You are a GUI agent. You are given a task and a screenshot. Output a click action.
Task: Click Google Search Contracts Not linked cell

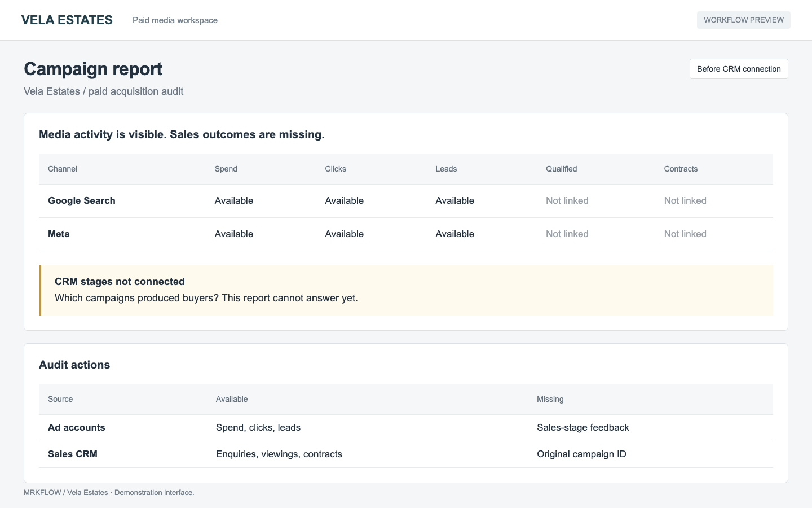tap(685, 200)
